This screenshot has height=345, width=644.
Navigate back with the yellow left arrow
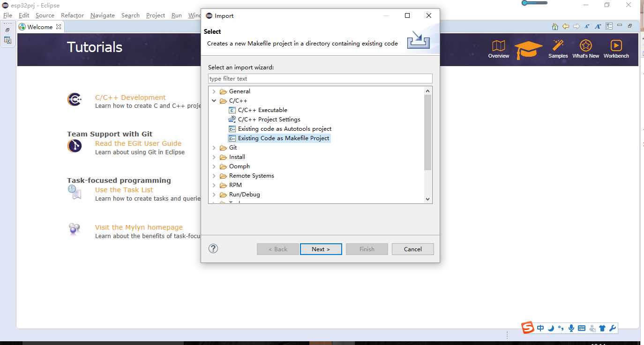tap(566, 27)
